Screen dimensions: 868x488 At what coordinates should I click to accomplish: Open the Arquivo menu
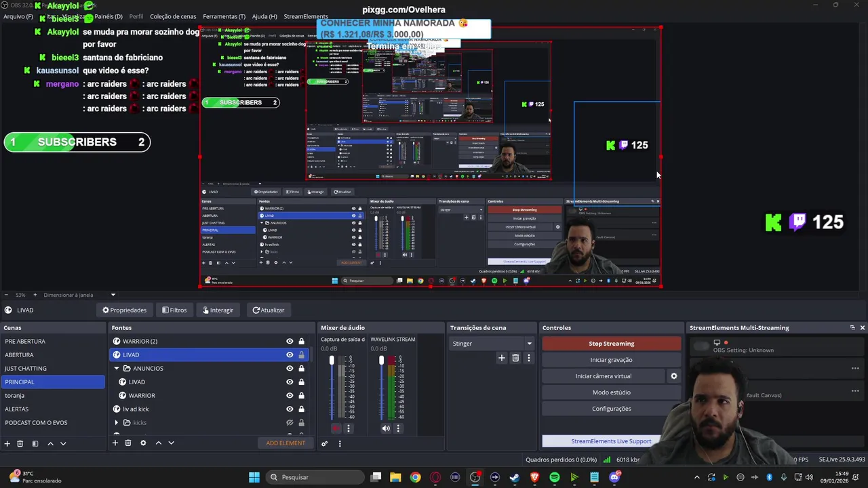pyautogui.click(x=18, y=16)
